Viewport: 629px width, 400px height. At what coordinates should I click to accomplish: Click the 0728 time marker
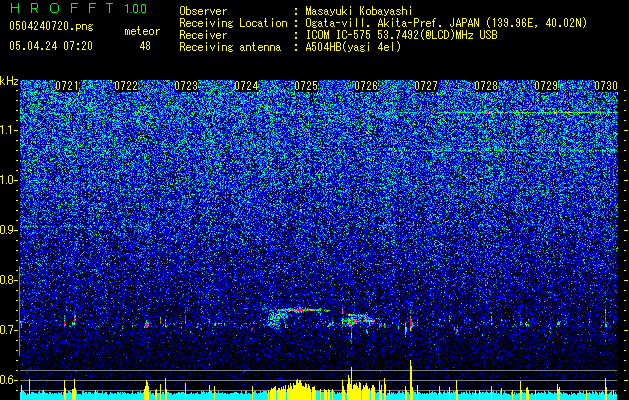486,86
